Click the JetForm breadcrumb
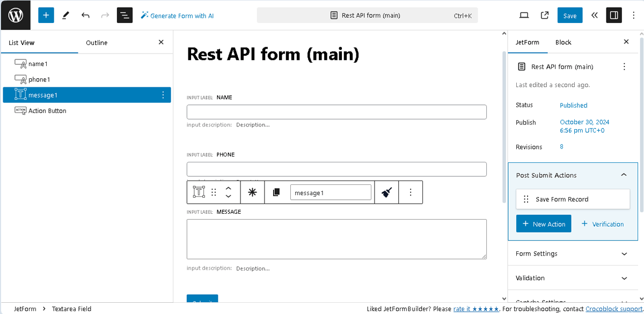The image size is (644, 314). [x=25, y=309]
